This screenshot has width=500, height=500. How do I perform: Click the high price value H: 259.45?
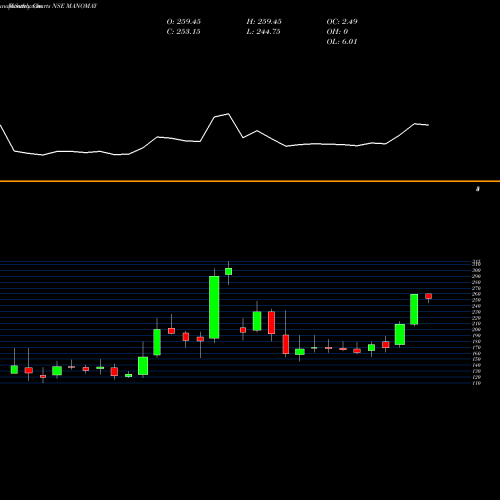[264, 22]
